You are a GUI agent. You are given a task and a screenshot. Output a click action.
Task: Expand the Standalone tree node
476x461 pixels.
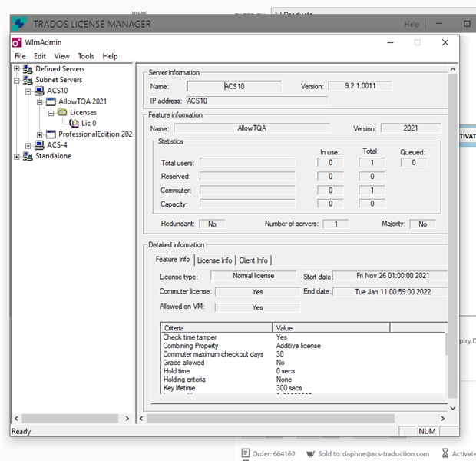pos(17,157)
